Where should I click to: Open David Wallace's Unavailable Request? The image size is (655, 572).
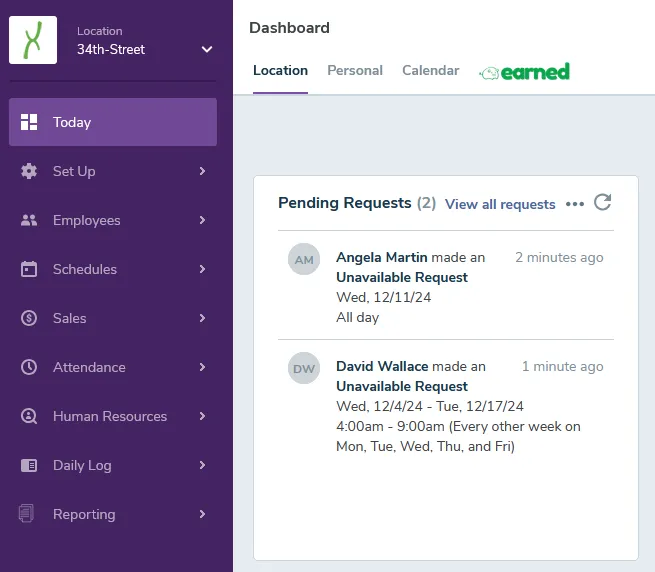pos(402,386)
